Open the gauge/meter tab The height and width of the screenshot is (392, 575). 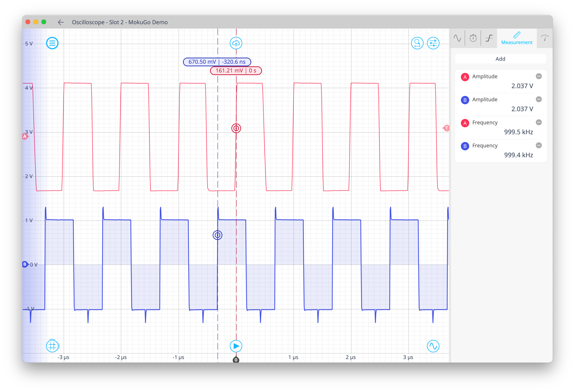(x=545, y=38)
